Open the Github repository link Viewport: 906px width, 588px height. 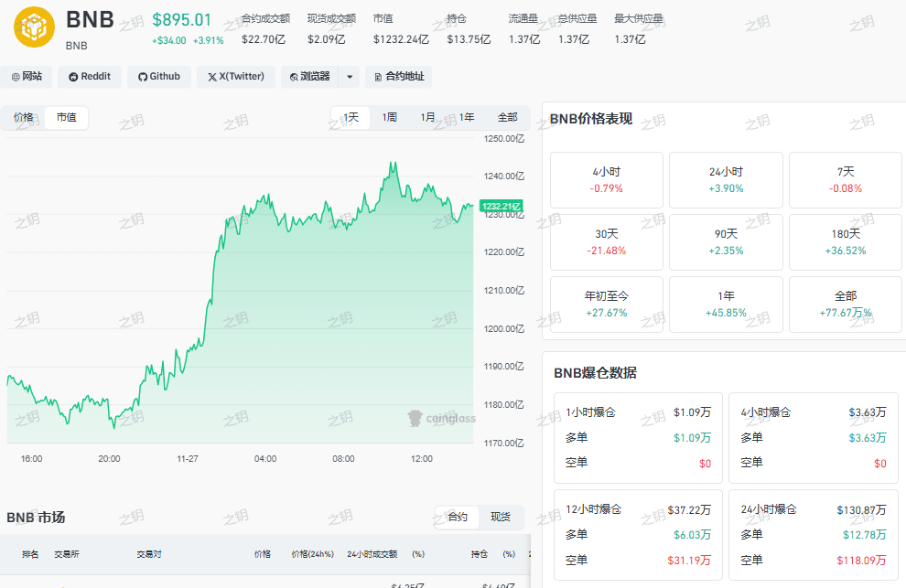tap(159, 77)
